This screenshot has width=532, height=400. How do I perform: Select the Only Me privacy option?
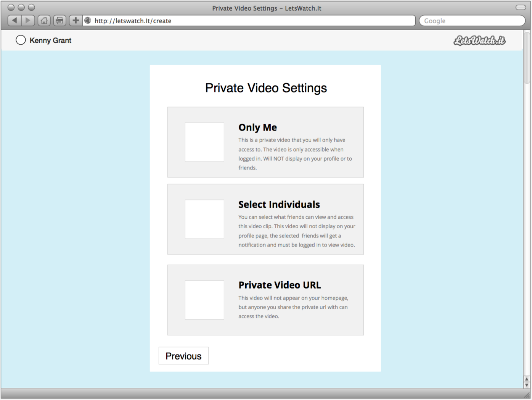204,142
